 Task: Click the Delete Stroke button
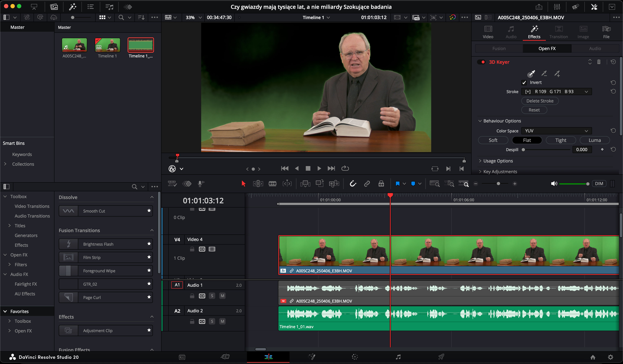click(x=540, y=101)
